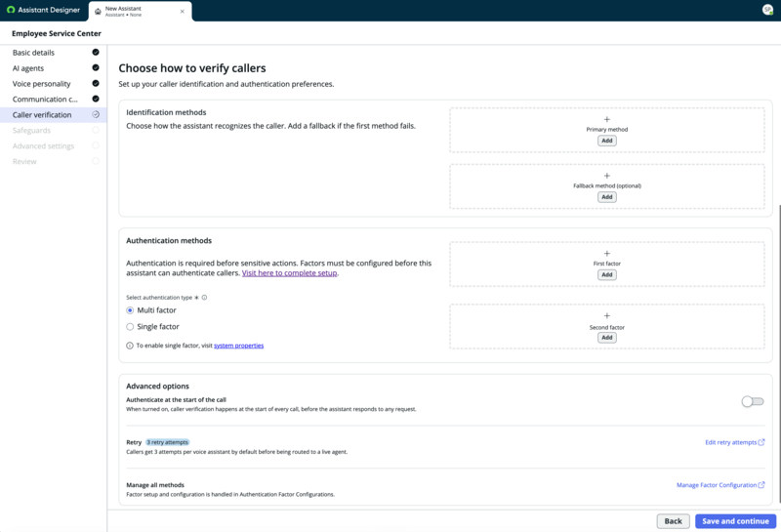
Task: Select Multi factor radio button
Action: pyautogui.click(x=130, y=310)
